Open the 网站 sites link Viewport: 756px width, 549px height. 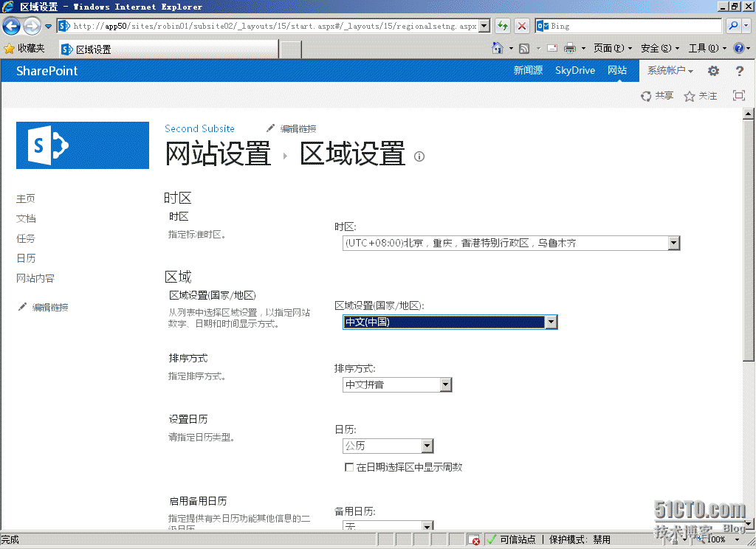click(x=616, y=70)
